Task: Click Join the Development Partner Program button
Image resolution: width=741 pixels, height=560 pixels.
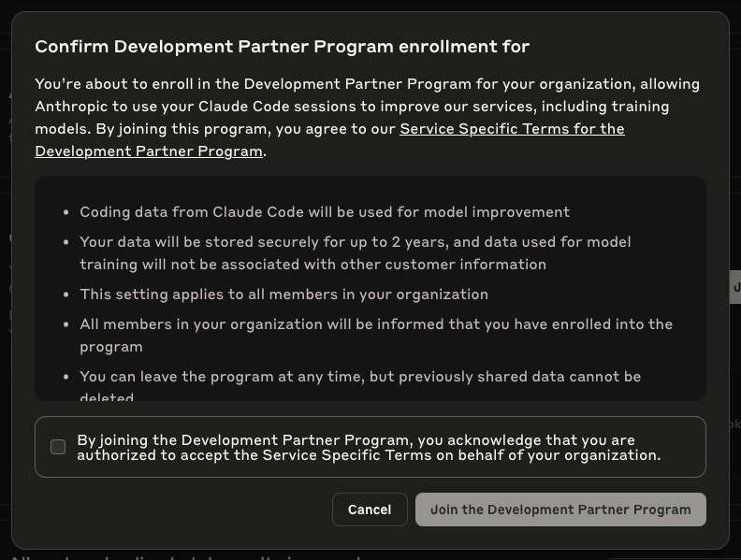Action: 560,510
